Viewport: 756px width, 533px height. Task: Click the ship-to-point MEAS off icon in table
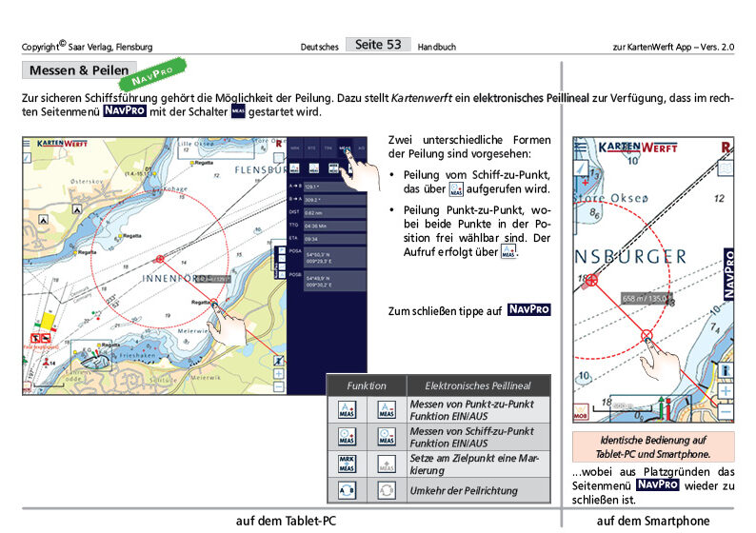[x=387, y=437]
